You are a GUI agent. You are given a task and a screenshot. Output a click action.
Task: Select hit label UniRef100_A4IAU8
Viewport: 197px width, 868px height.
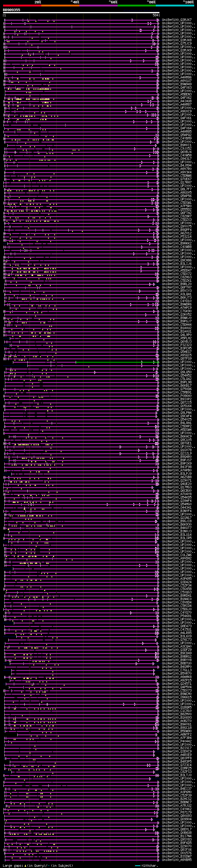177,101
